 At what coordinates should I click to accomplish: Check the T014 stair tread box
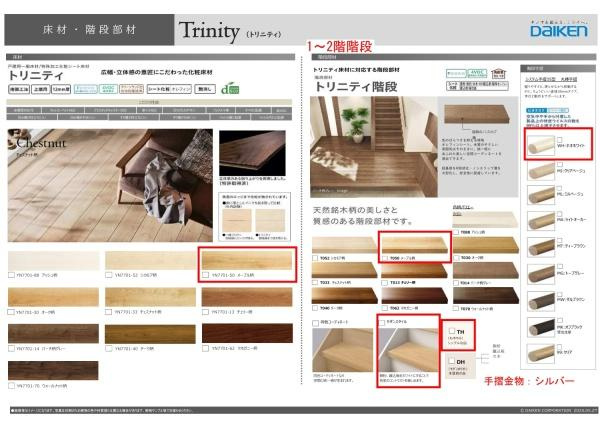(x=456, y=283)
